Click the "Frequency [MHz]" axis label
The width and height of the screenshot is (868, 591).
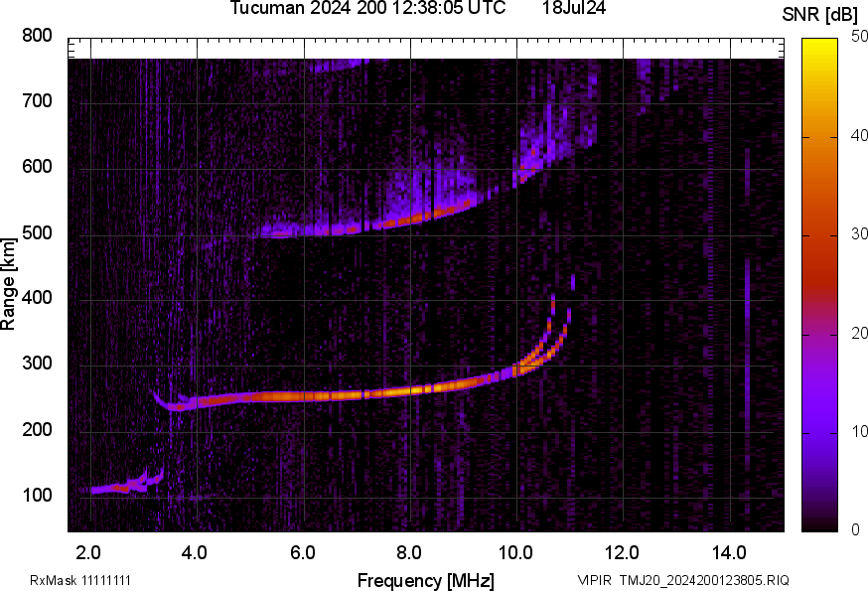pos(426,580)
